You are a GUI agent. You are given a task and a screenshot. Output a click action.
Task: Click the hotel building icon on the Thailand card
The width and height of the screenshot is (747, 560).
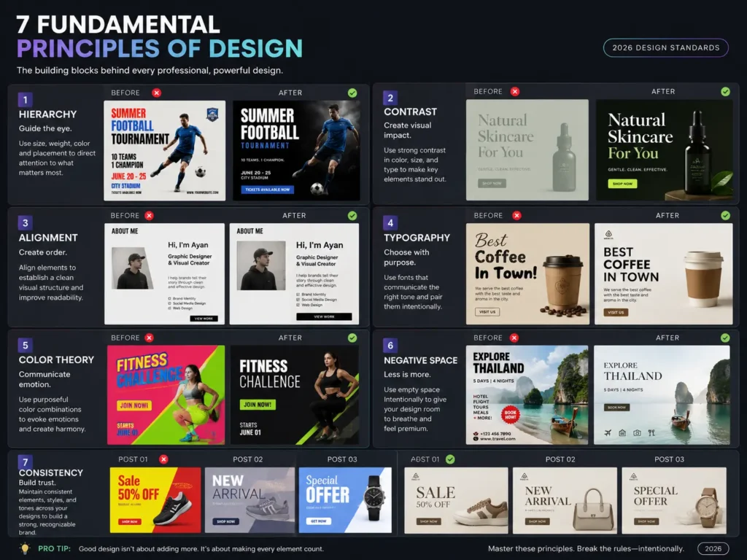[x=622, y=433]
